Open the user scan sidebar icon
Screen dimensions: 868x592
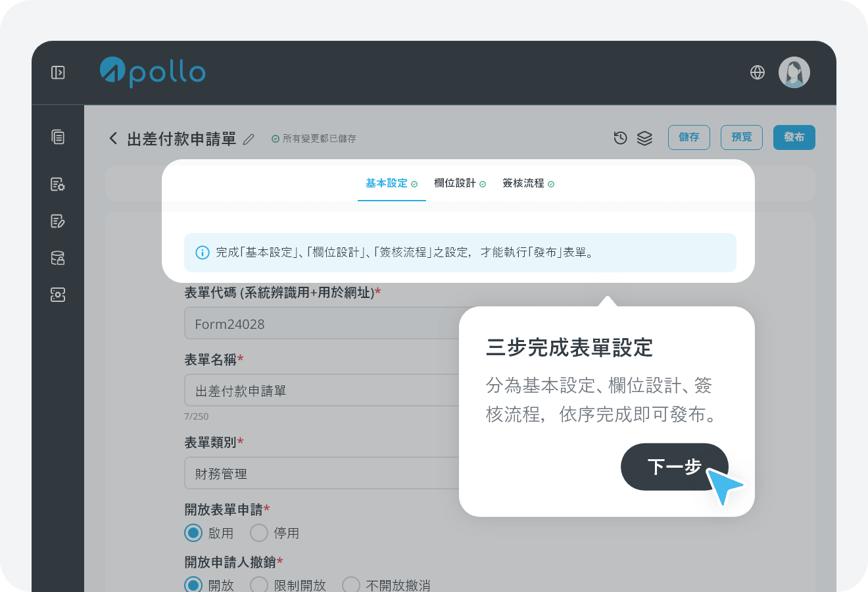(58, 295)
